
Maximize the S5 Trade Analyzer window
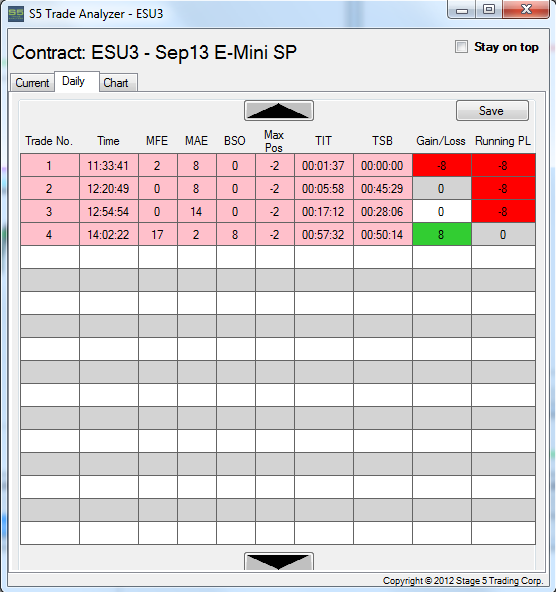pyautogui.click(x=489, y=9)
